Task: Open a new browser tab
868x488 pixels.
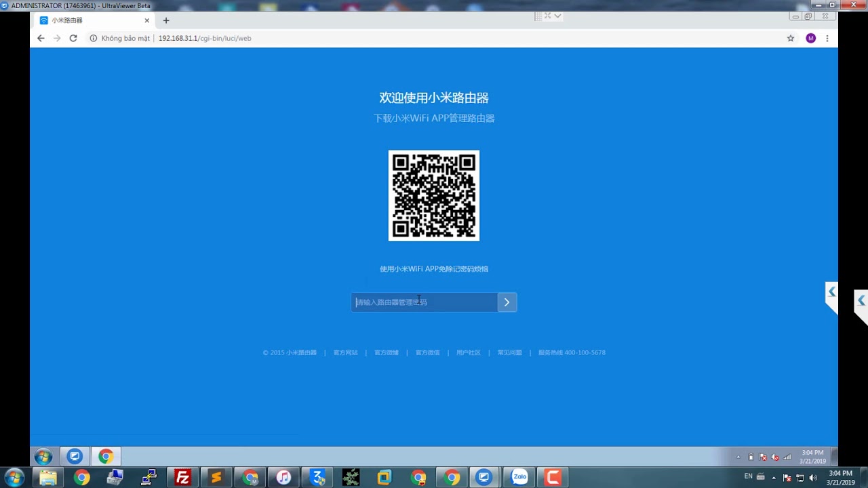Action: pyautogui.click(x=165, y=20)
